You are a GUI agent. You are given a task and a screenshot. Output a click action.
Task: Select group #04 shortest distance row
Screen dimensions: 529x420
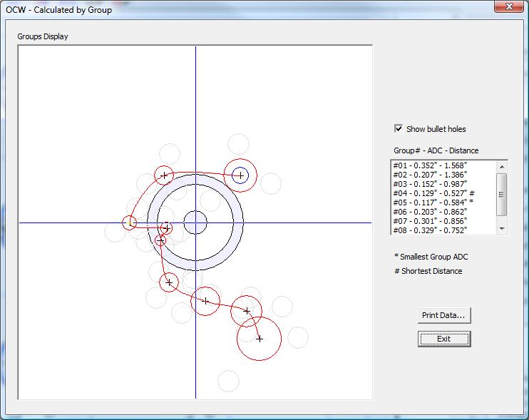coord(443,193)
